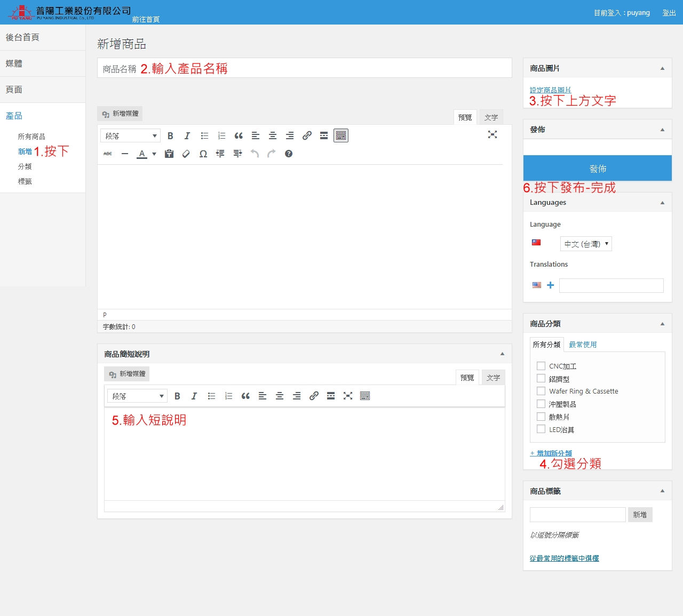Switch main editor to 文字 tab

coord(491,117)
